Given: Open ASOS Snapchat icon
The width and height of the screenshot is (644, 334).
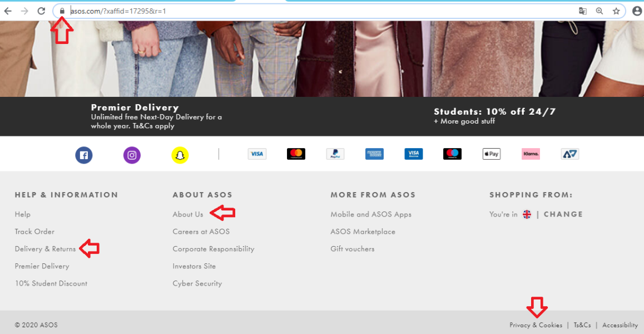Looking at the screenshot, I should [180, 155].
